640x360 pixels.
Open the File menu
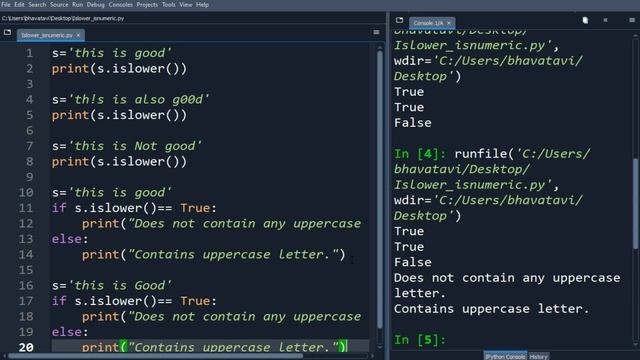6,4
